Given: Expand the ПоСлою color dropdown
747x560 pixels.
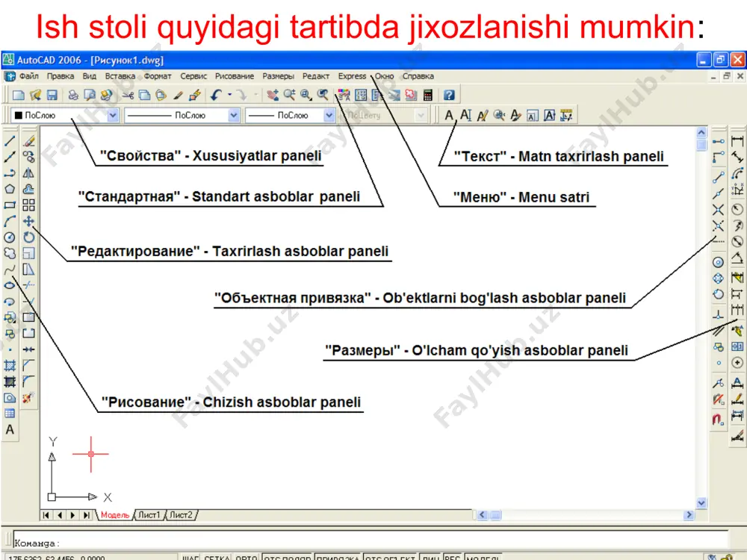Looking at the screenshot, I should 113,115.
